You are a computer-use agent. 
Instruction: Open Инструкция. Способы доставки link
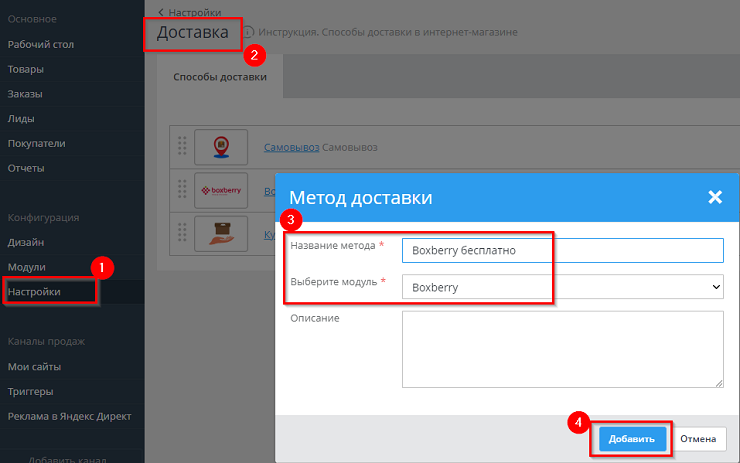pos(387,32)
